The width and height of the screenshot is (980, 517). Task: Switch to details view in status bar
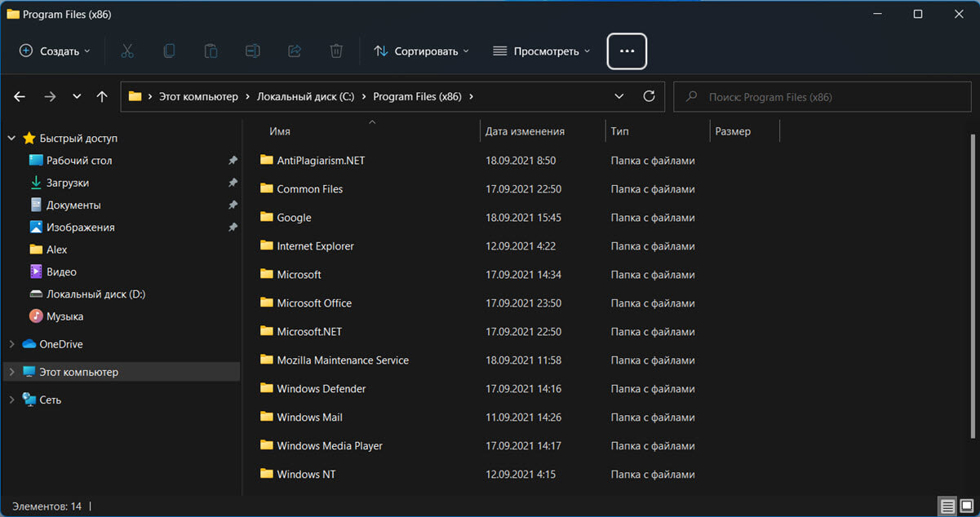click(947, 506)
